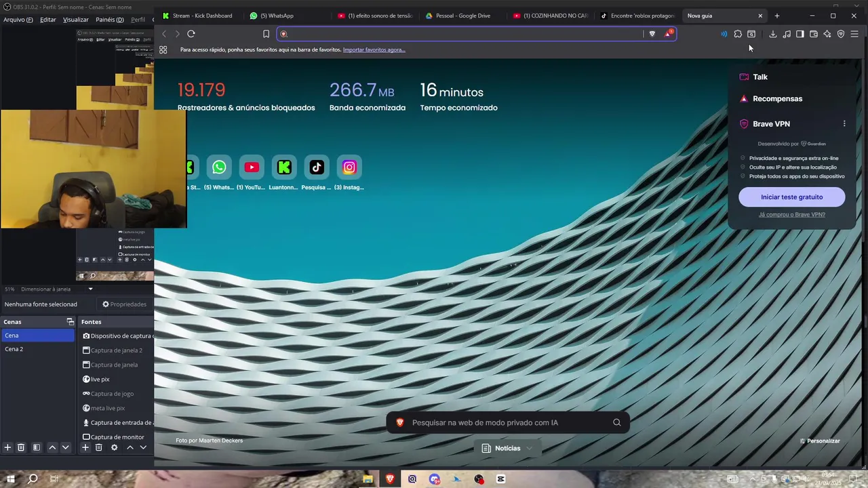
Task: Open source properties gear in Fontes panel
Action: (x=114, y=447)
